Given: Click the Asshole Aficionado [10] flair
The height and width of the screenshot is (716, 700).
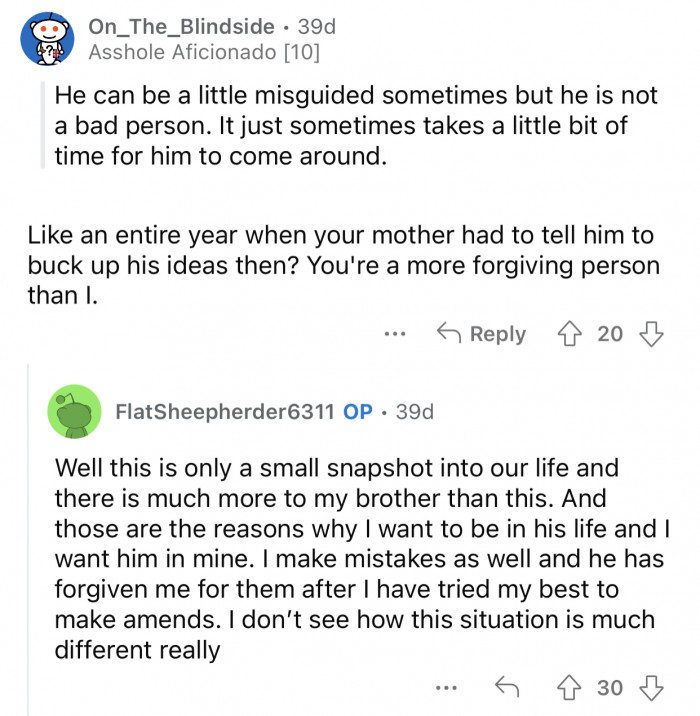Looking at the screenshot, I should point(204,54).
